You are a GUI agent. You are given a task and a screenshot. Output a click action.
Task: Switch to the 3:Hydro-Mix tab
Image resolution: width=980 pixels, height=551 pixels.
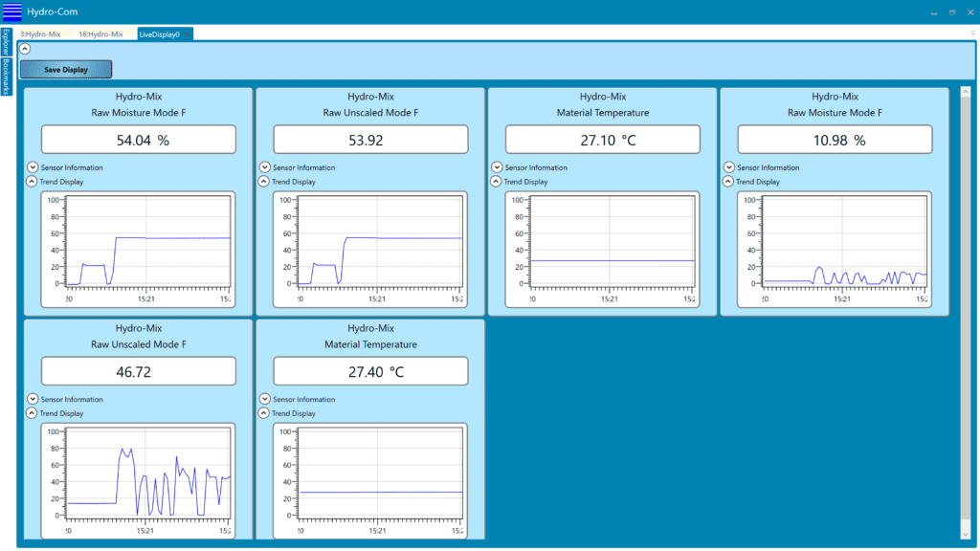coord(40,34)
